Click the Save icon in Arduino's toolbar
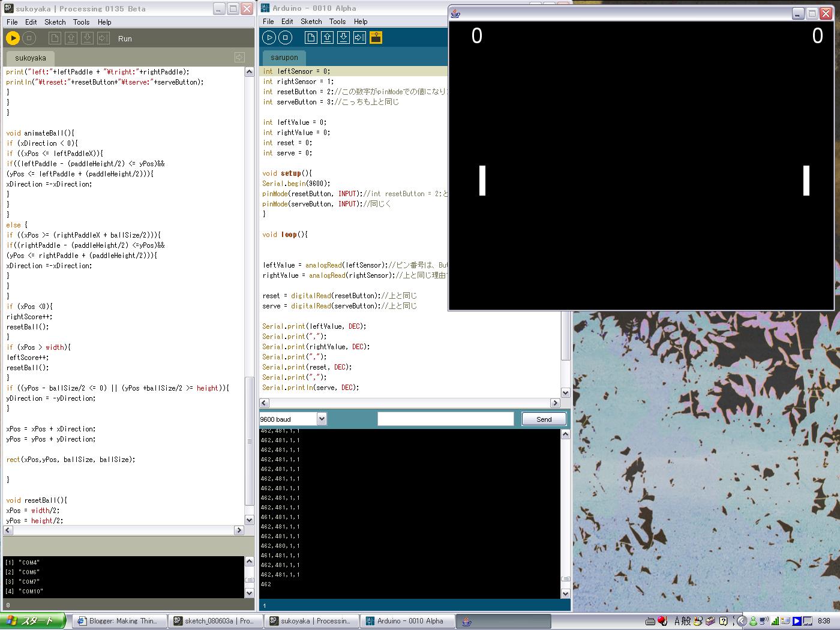Viewport: 840px width, 630px height. click(343, 38)
